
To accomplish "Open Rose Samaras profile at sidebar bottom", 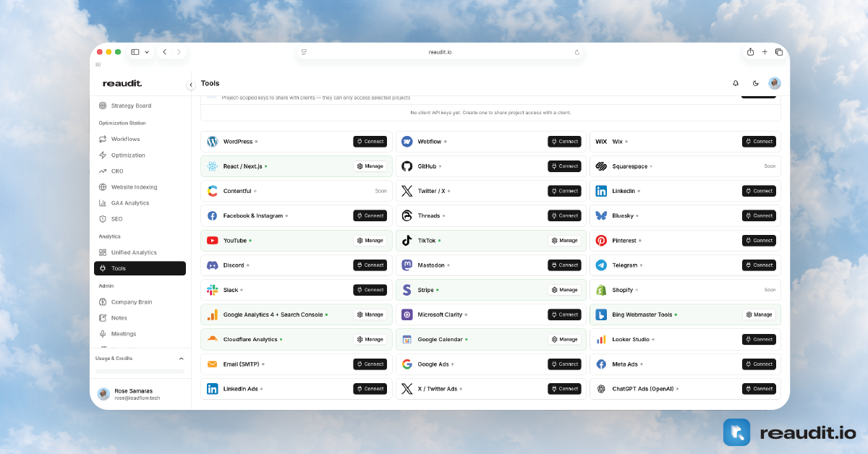I will [140, 394].
